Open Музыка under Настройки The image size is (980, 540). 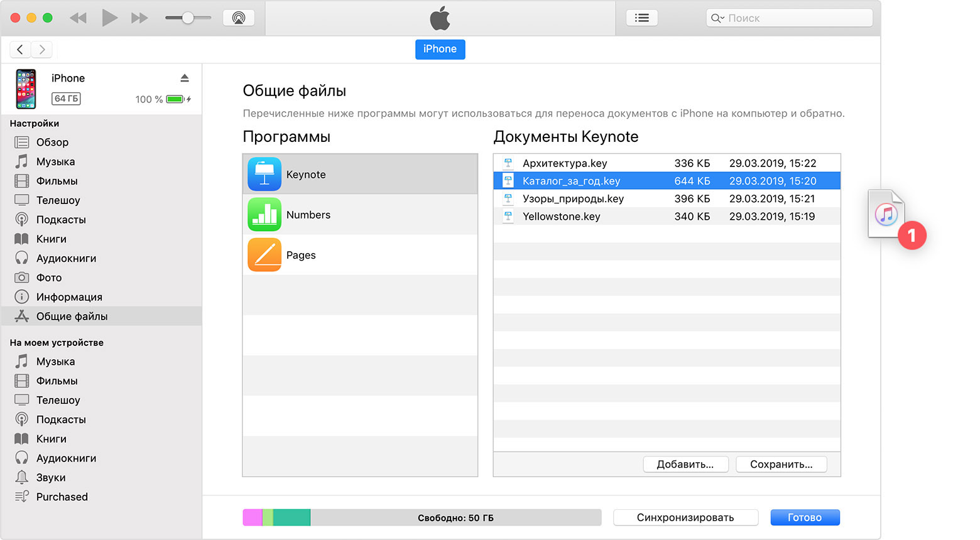(102, 162)
